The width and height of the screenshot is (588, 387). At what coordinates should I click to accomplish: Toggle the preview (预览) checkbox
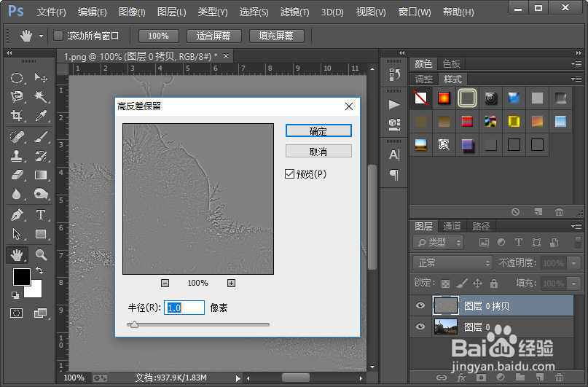289,174
